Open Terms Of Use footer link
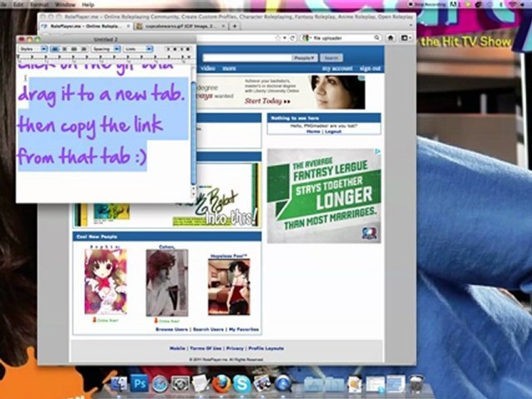The image size is (532, 399). 206,349
